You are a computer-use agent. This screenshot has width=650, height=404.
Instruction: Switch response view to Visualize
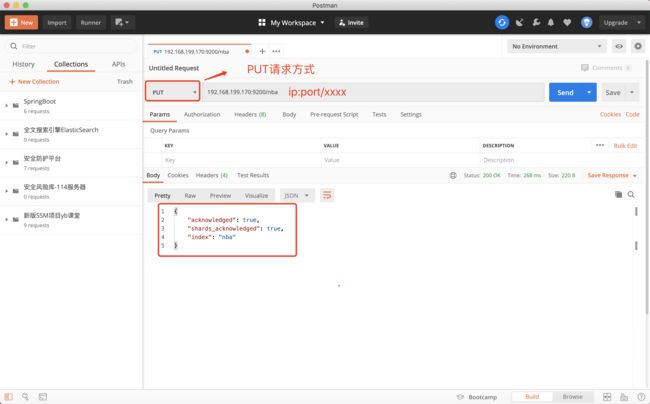[256, 196]
